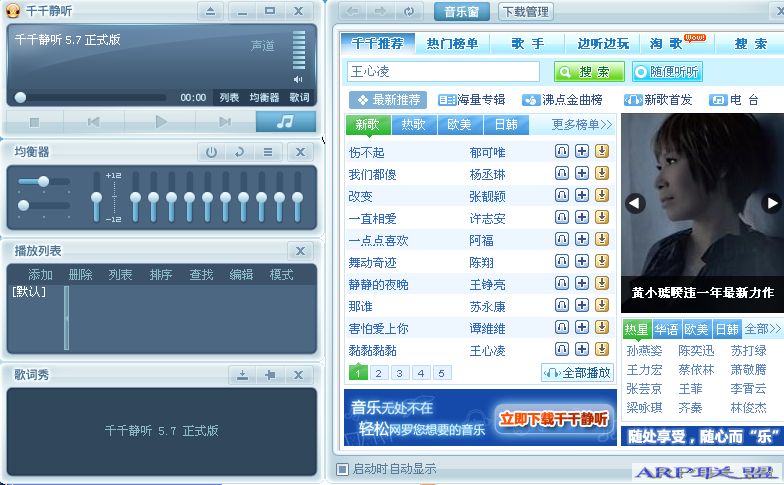Click the previous track button
Screen dimensions: 784x485
(x=94, y=122)
